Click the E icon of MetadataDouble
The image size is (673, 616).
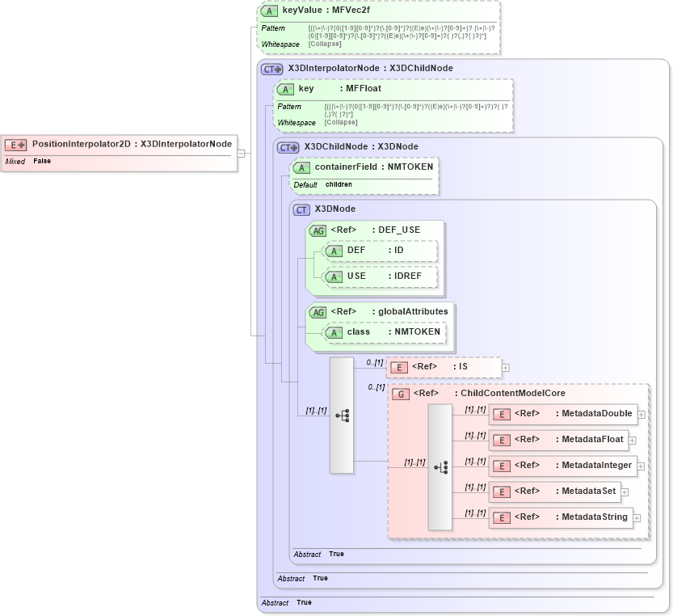(x=502, y=415)
